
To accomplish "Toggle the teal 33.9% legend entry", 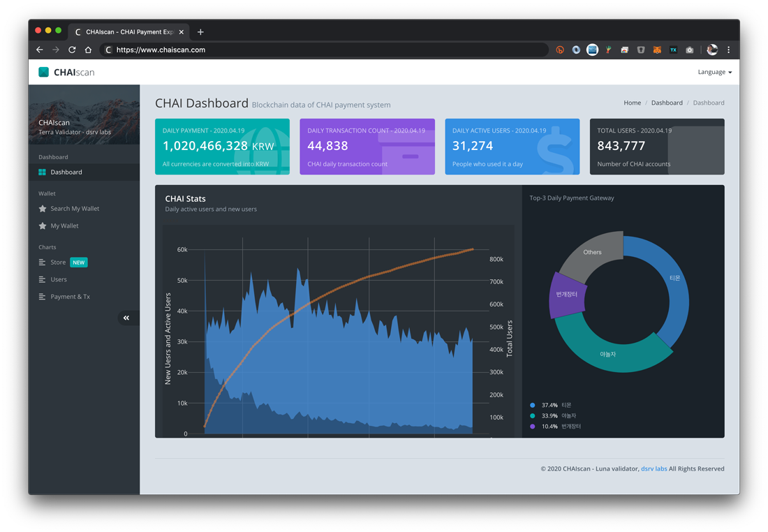I will 553,416.
